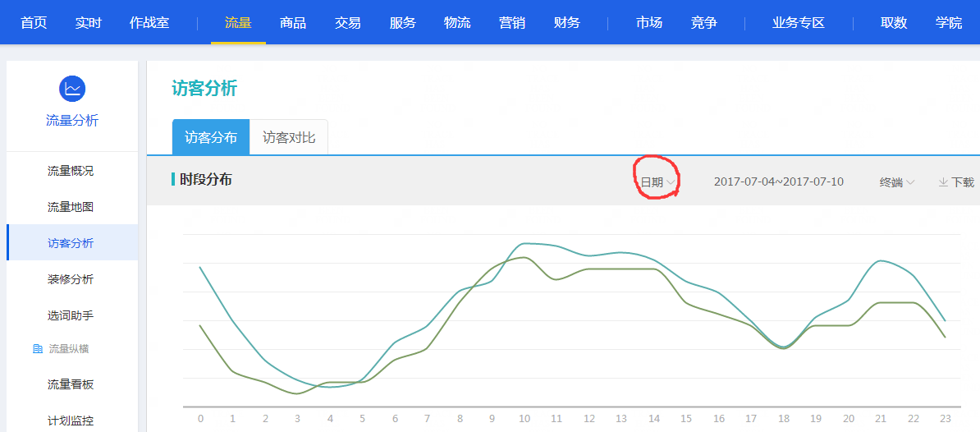Select 流量看板 in the sidebar
This screenshot has height=432, width=980.
coord(71,384)
